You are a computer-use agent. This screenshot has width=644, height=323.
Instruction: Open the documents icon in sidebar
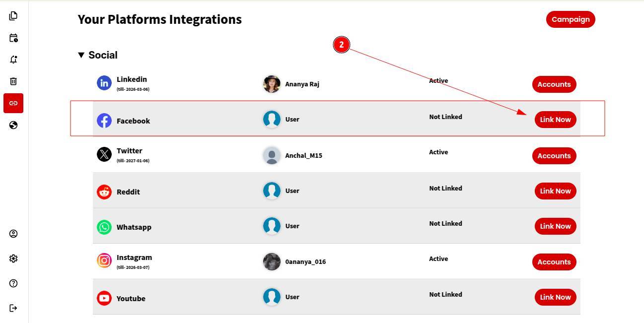click(x=13, y=16)
